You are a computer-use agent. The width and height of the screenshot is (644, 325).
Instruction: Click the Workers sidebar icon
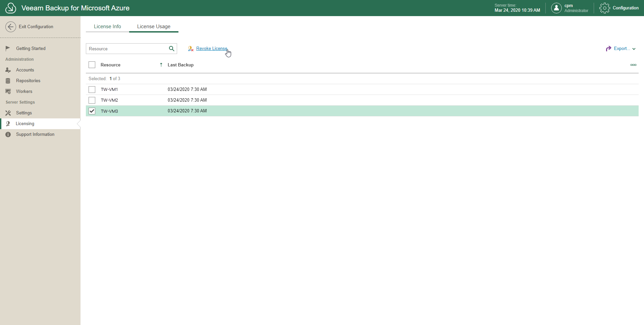click(x=8, y=91)
